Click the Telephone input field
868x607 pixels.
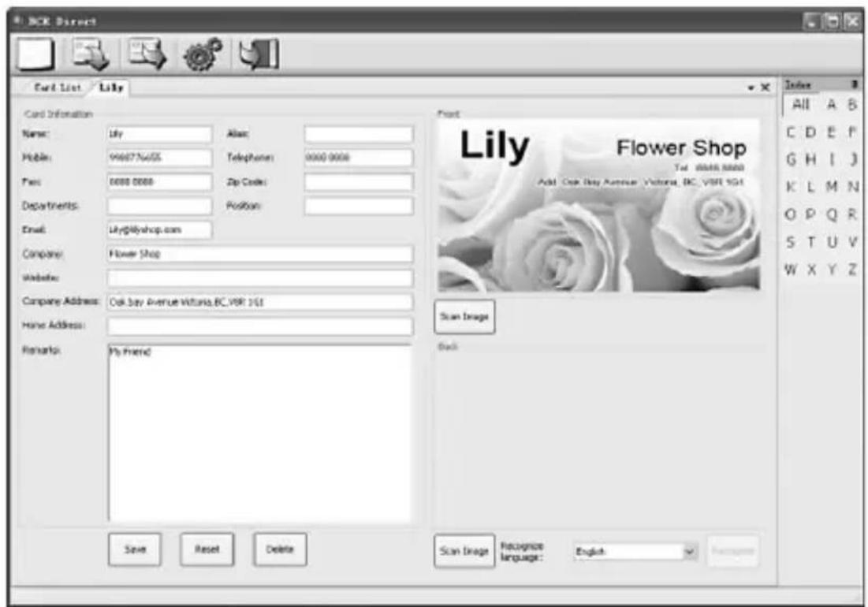click(358, 158)
